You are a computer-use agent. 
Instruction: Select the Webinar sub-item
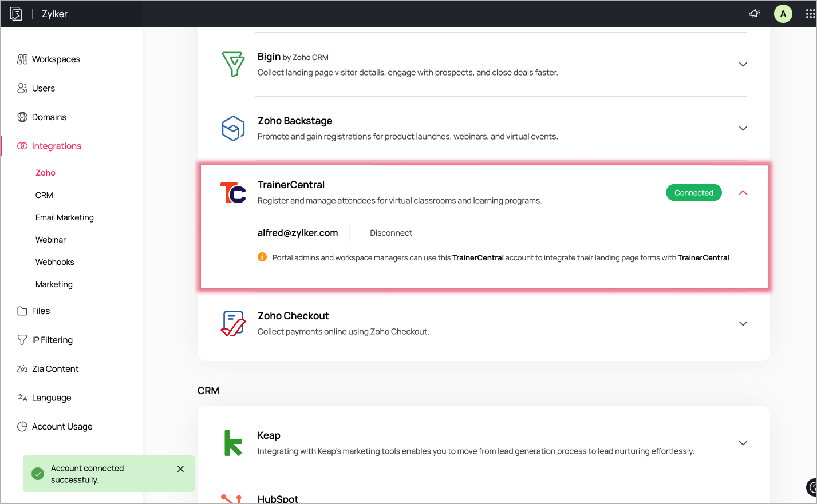(50, 240)
